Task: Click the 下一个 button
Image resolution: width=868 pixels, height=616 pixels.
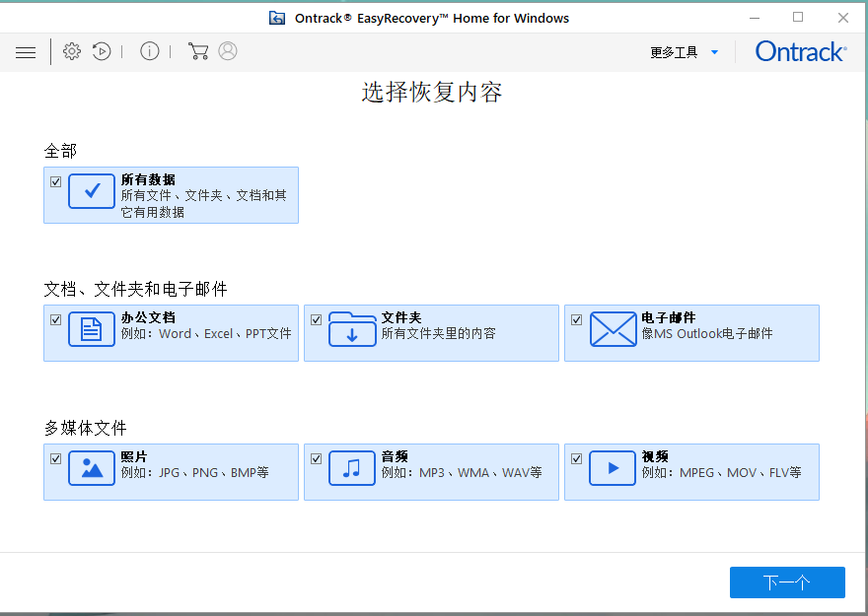Action: tap(787, 582)
